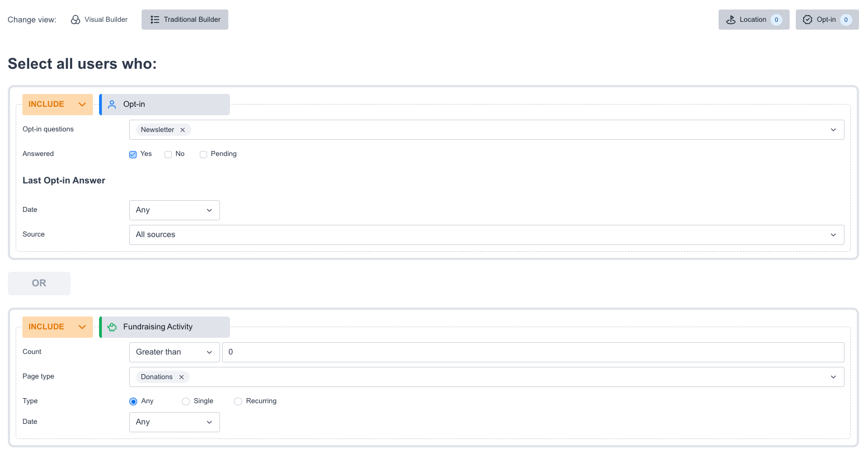This screenshot has height=458, width=868.
Task: Remove the Donations page type tag
Action: pyautogui.click(x=181, y=377)
